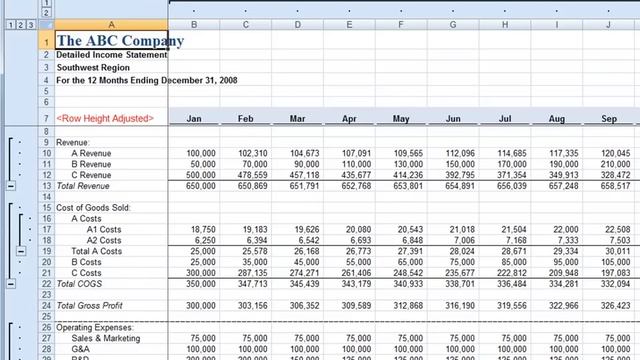This screenshot has height=360, width=640.
Task: Click Jan Total Gross Profit value 300,000
Action: [194, 305]
